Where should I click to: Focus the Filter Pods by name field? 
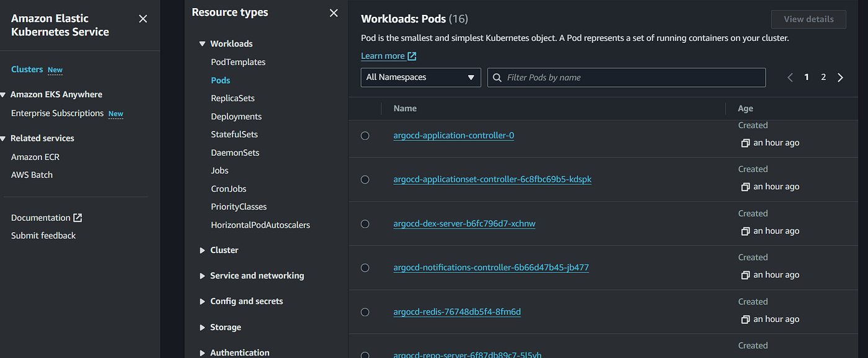coord(626,78)
